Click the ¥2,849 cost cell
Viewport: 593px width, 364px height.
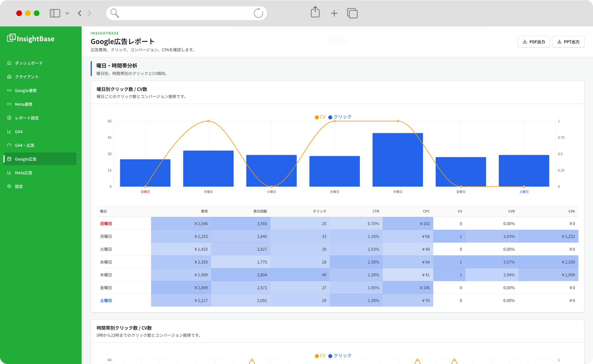181,288
